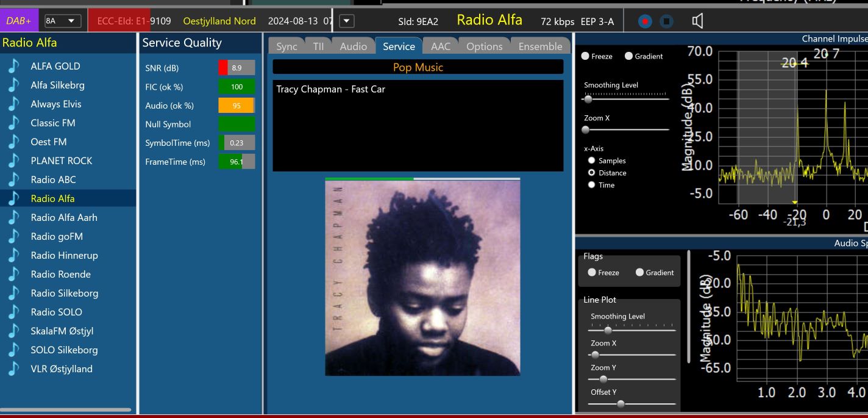Mute audio with the speaker icon
The width and height of the screenshot is (868, 418).
tap(697, 21)
